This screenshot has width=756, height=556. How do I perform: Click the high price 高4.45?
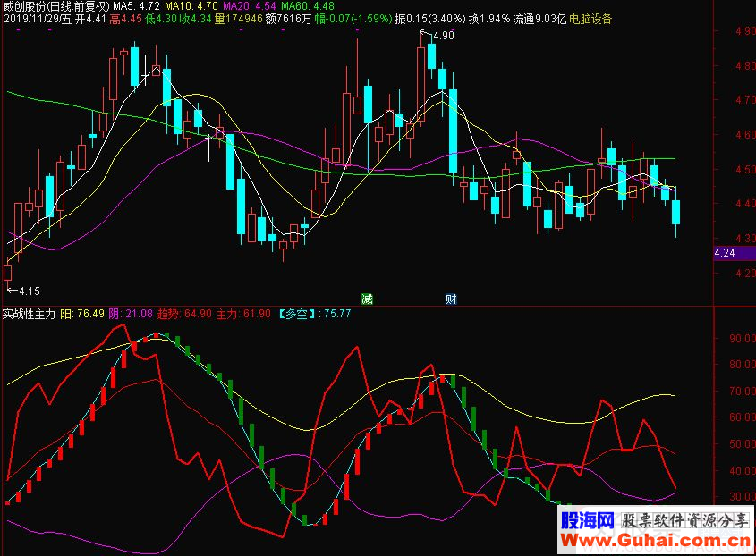click(125, 20)
